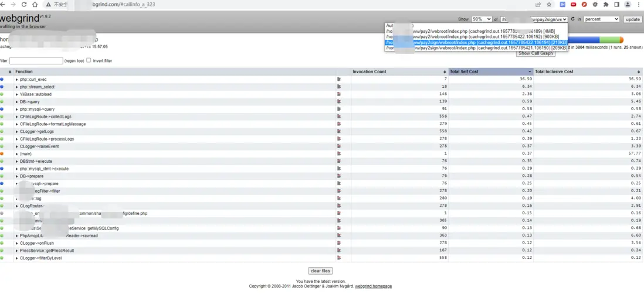
Task: Expand {main} call details
Action: [x=17, y=154]
